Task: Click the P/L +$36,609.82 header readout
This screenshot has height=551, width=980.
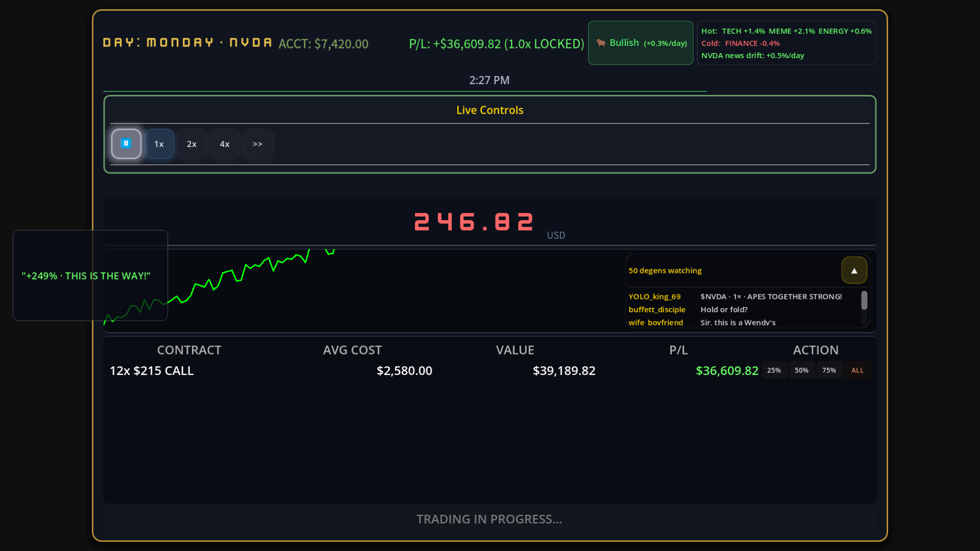Action: click(496, 44)
